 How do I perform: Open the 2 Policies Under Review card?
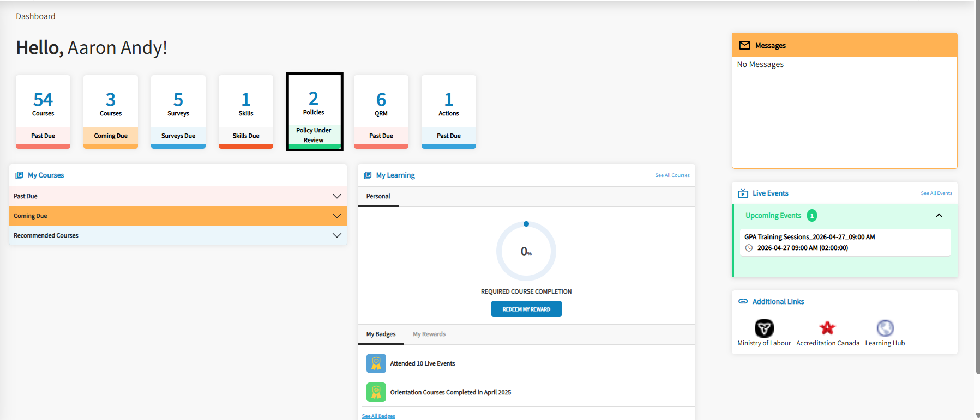pyautogui.click(x=315, y=112)
